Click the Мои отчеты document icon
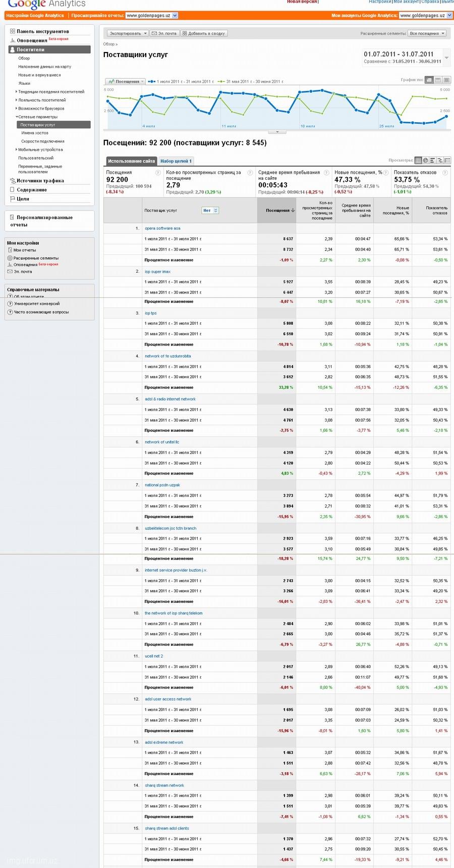454x868 pixels. click(x=10, y=250)
